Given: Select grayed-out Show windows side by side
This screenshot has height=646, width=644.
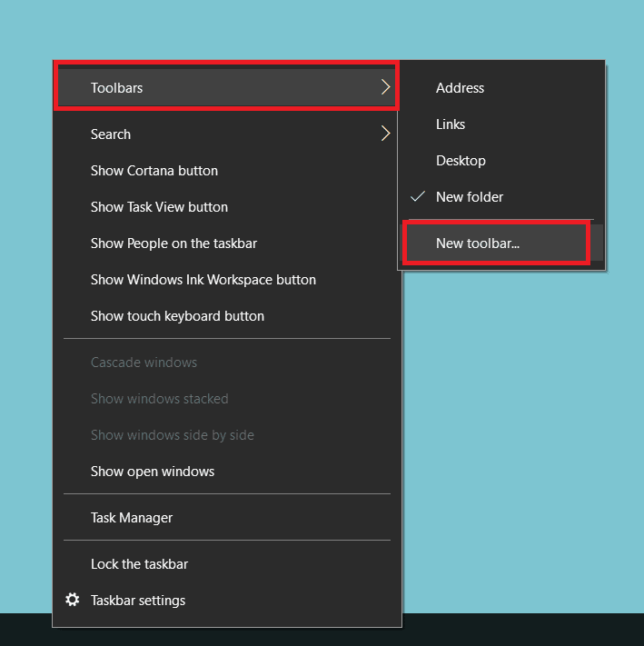Looking at the screenshot, I should tap(225, 434).
